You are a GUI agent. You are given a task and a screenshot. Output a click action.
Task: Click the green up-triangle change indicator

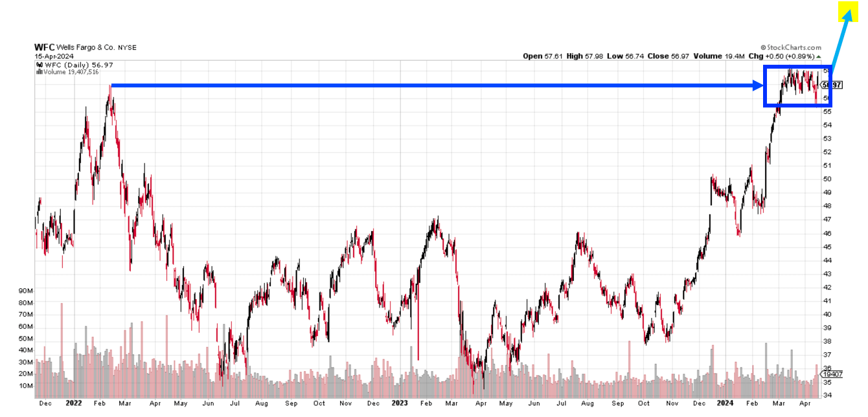click(x=818, y=56)
